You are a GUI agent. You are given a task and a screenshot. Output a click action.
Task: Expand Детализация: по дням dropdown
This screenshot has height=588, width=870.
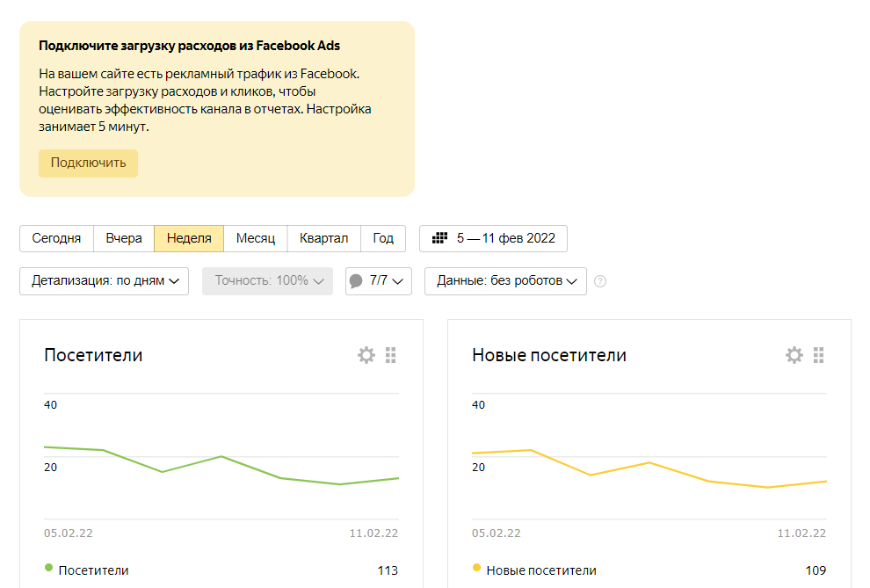pos(104,281)
